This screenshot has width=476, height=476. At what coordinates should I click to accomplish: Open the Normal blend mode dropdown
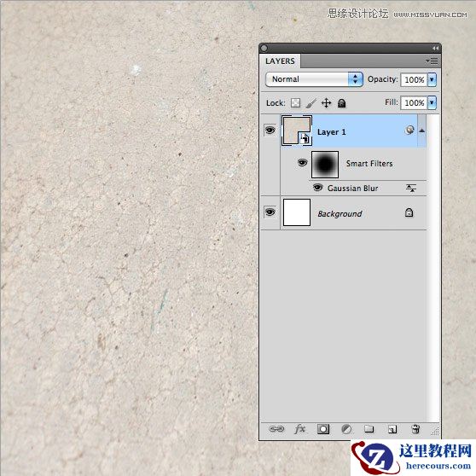point(314,79)
